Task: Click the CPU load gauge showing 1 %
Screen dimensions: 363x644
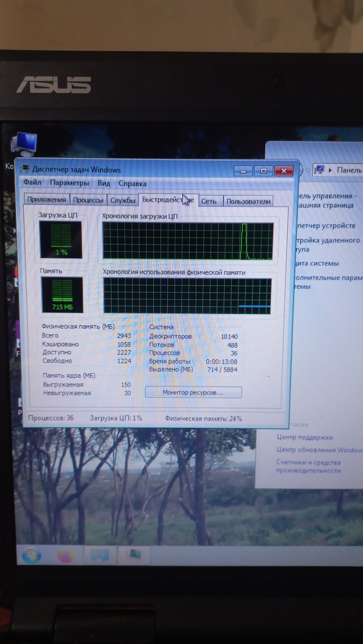Action: click(x=61, y=240)
